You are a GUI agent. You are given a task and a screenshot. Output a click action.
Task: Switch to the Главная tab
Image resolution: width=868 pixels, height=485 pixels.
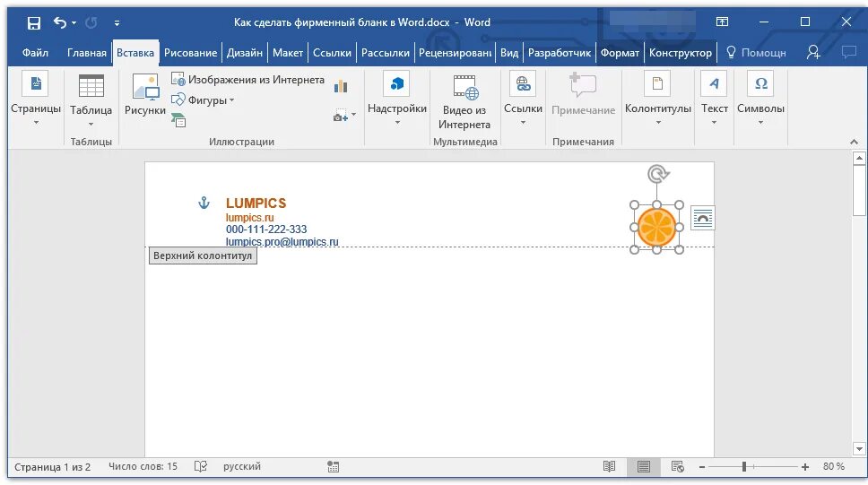pos(86,53)
